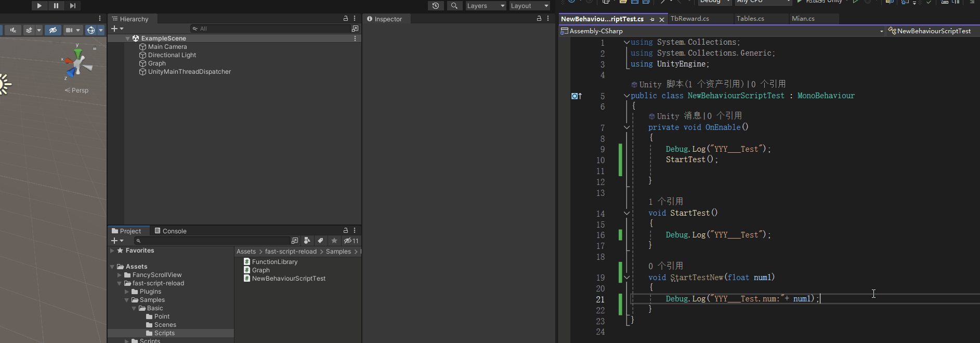This screenshot has width=980, height=343.
Task: Open the Layers dropdown
Action: click(x=486, y=6)
